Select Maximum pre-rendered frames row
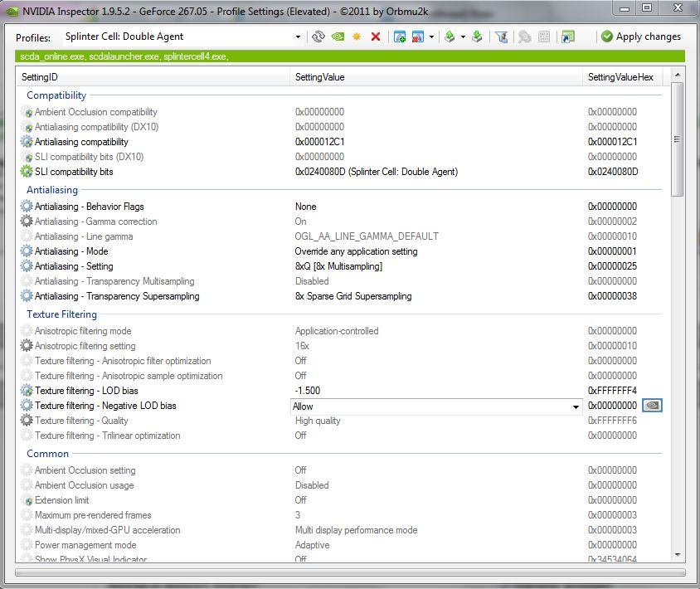Screen dimensions: 700x589 339,515
